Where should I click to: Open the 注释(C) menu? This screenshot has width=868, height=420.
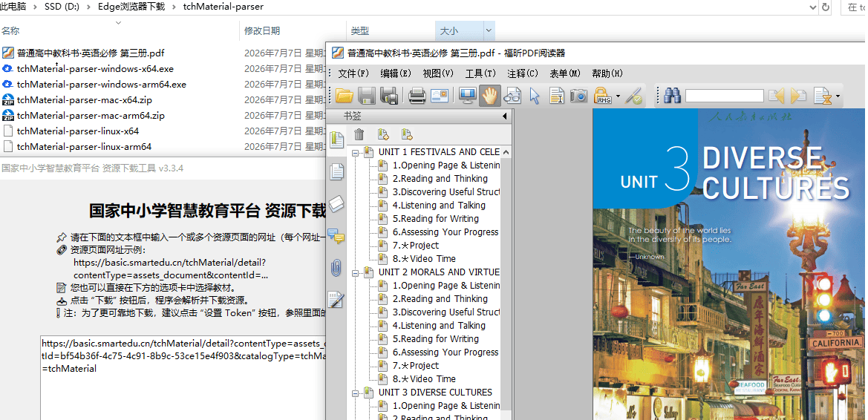point(523,73)
